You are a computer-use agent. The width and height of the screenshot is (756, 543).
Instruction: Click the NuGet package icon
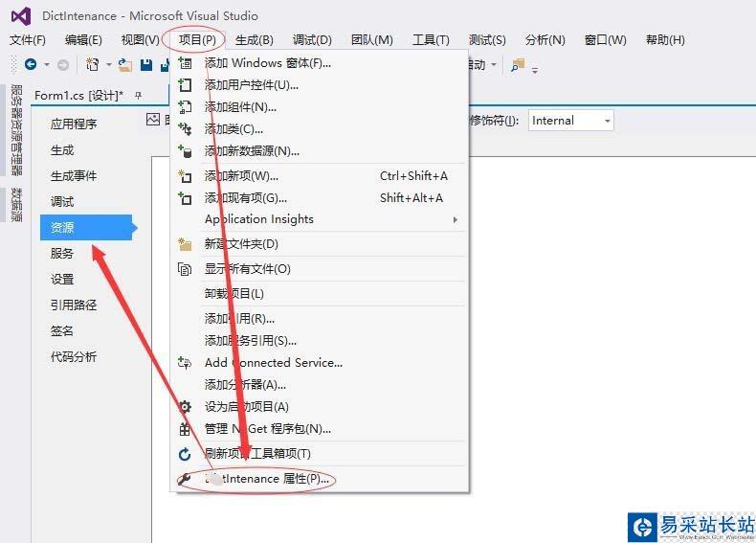tap(185, 429)
